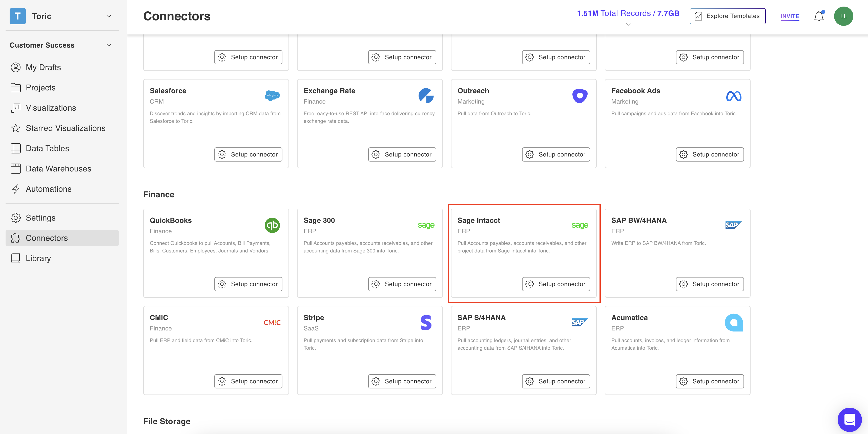The height and width of the screenshot is (434, 868).
Task: Click the Sage Intacct sage logo
Action: click(x=580, y=225)
